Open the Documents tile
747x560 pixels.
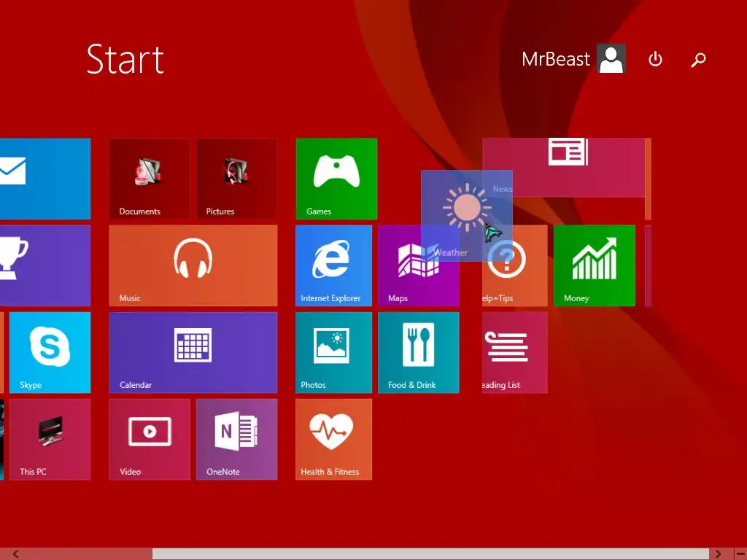pyautogui.click(x=150, y=179)
